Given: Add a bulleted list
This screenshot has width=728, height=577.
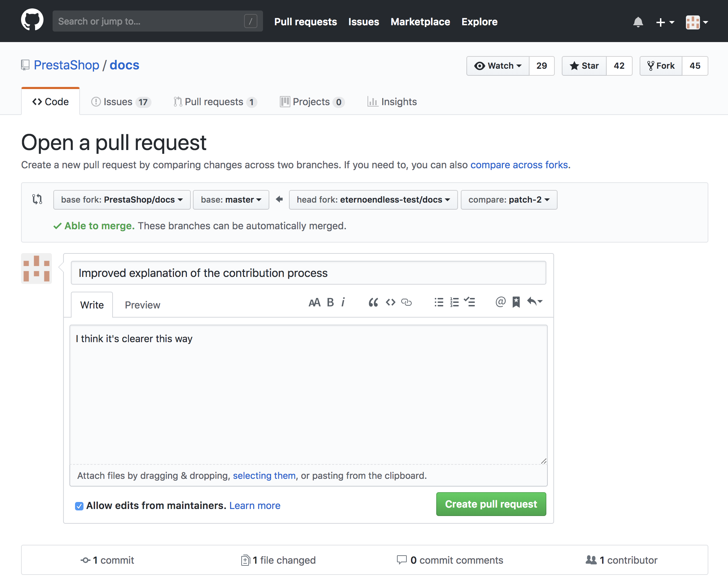Looking at the screenshot, I should [x=439, y=302].
